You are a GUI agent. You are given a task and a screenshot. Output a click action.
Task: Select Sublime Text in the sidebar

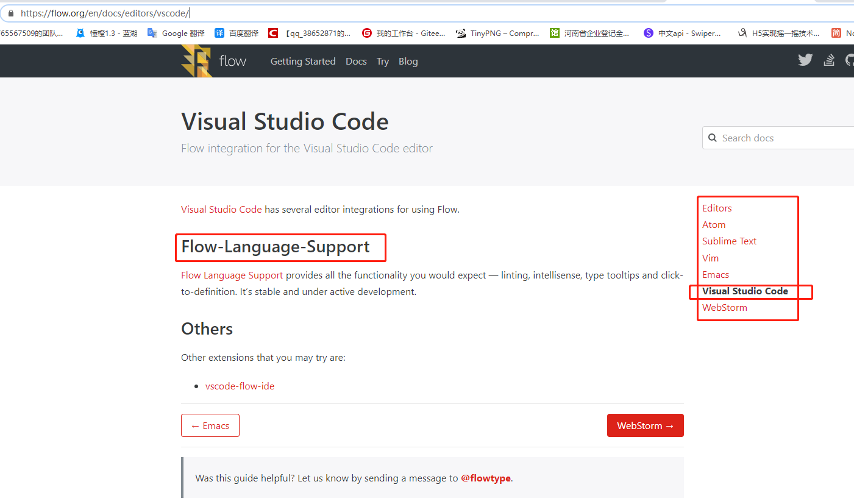729,241
